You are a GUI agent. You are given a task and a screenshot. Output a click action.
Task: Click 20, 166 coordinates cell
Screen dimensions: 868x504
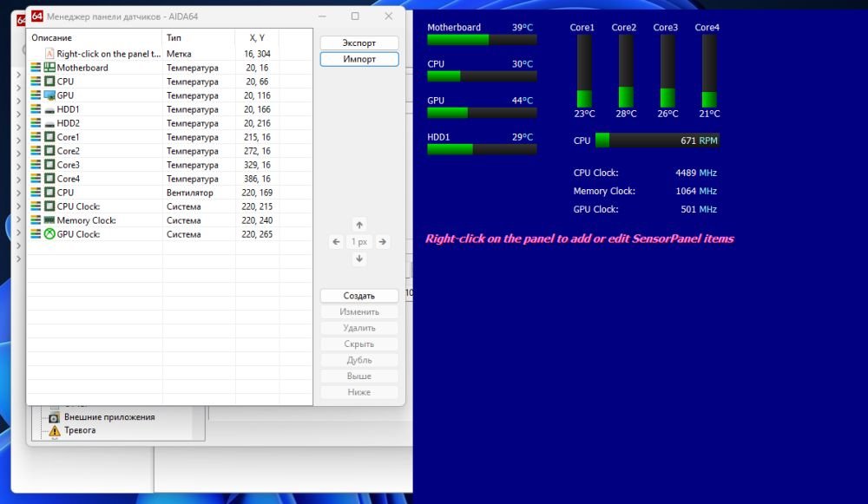point(257,109)
